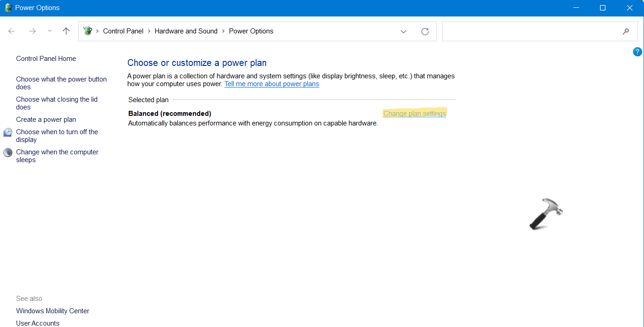Expand the recent pages dropdown chevron
This screenshot has width=644, height=327.
coord(49,31)
